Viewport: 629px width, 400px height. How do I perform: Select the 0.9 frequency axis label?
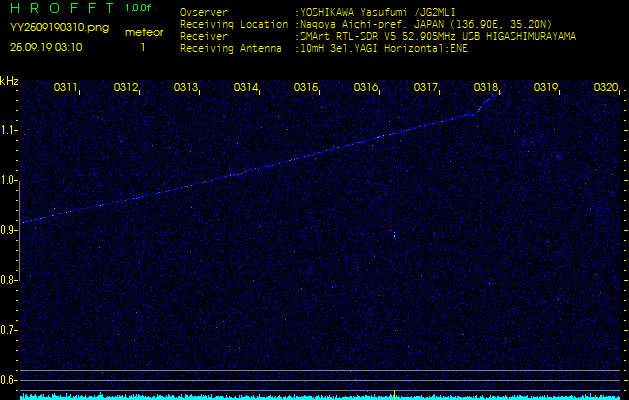point(10,230)
